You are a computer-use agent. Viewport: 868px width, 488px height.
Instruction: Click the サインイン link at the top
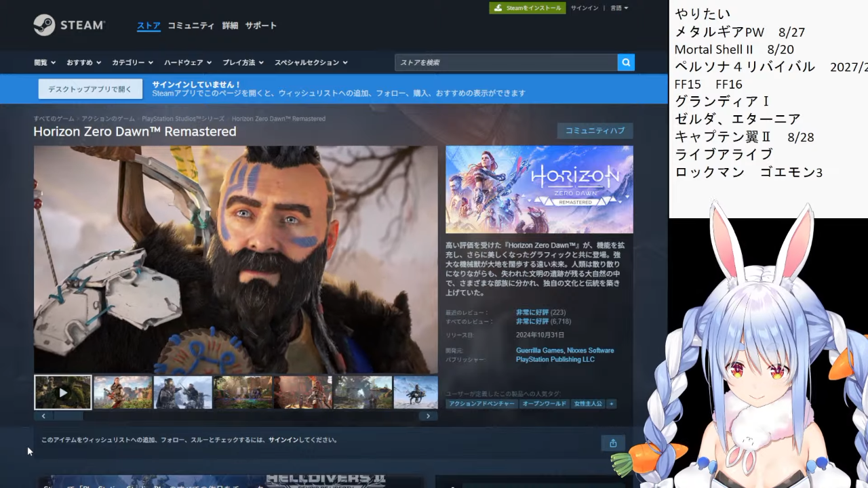click(585, 8)
